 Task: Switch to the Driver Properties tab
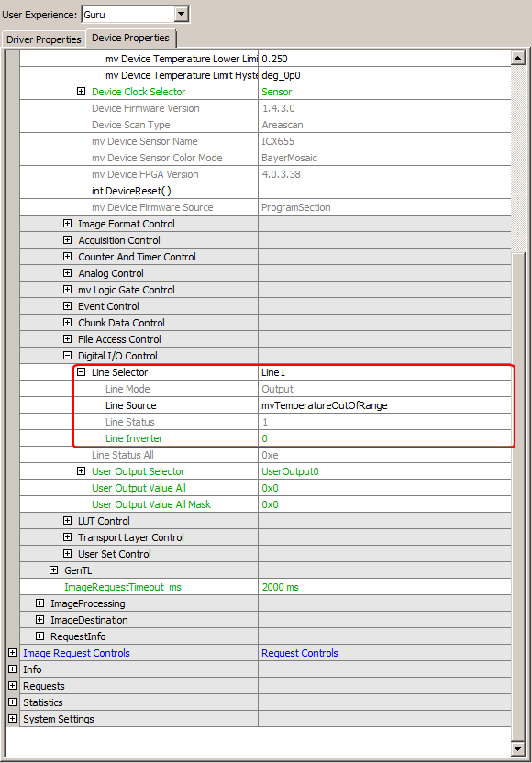click(x=44, y=39)
